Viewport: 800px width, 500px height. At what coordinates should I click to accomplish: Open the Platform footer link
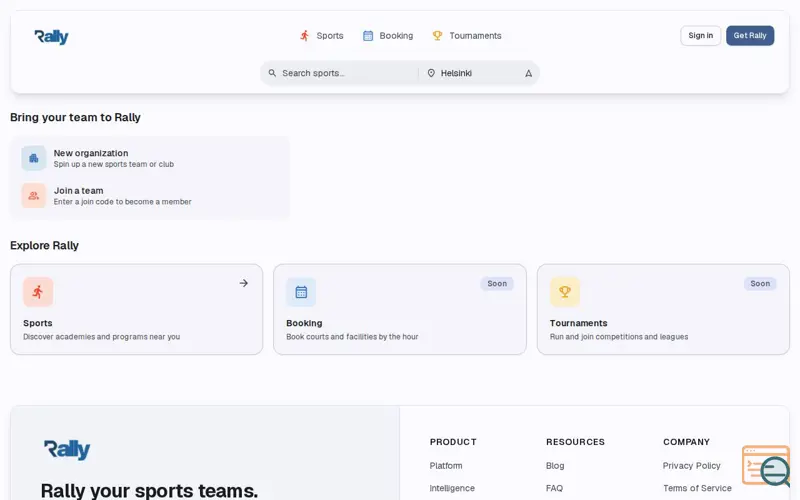pos(446,466)
